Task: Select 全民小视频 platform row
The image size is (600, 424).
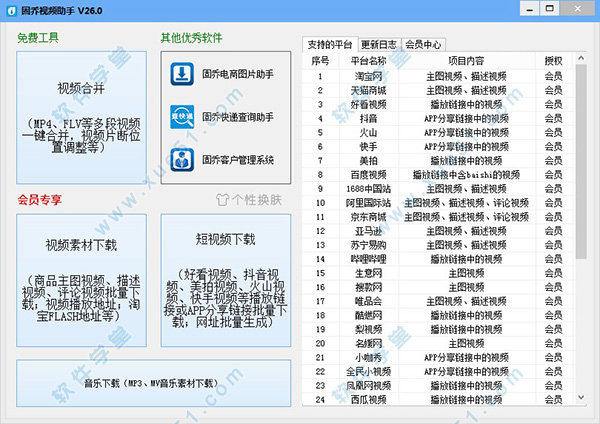Action: pyautogui.click(x=438, y=372)
